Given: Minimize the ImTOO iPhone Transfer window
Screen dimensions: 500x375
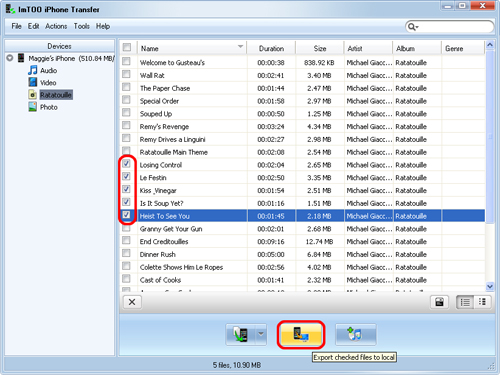Looking at the screenshot, I should 448,6.
